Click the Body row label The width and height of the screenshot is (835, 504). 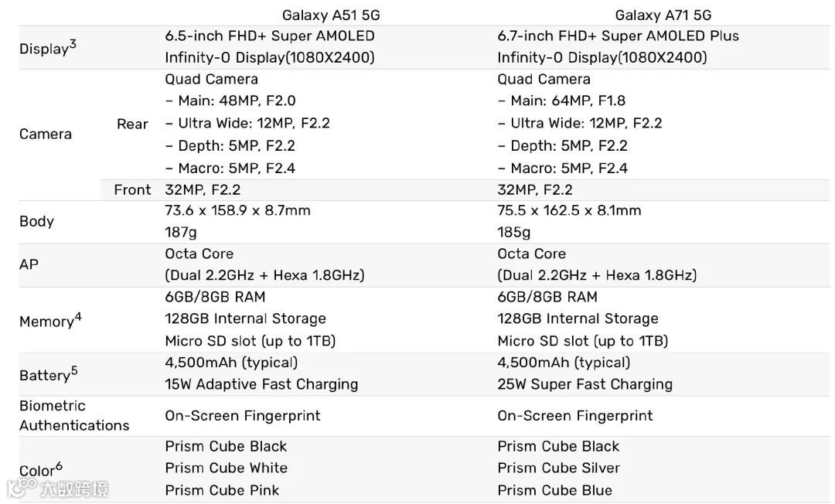(36, 221)
